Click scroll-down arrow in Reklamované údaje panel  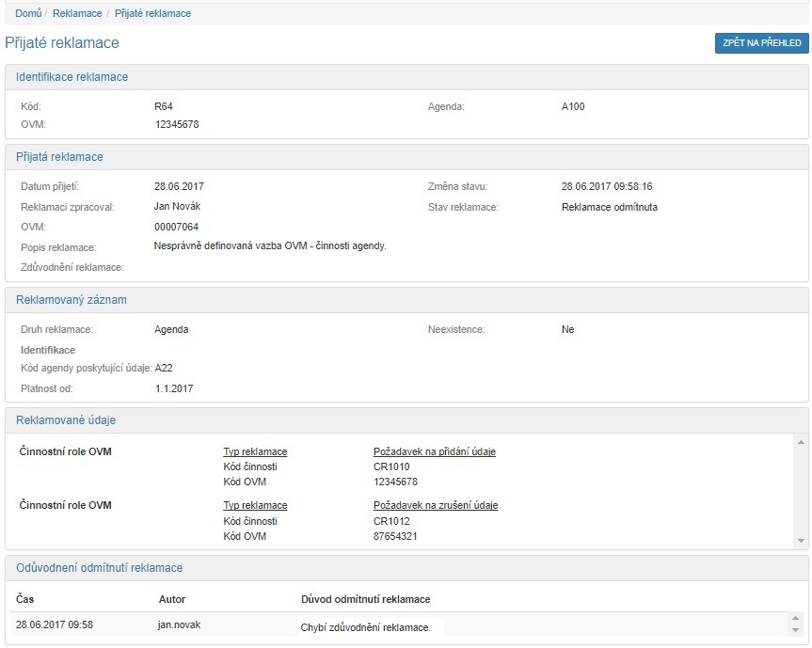coord(801,541)
